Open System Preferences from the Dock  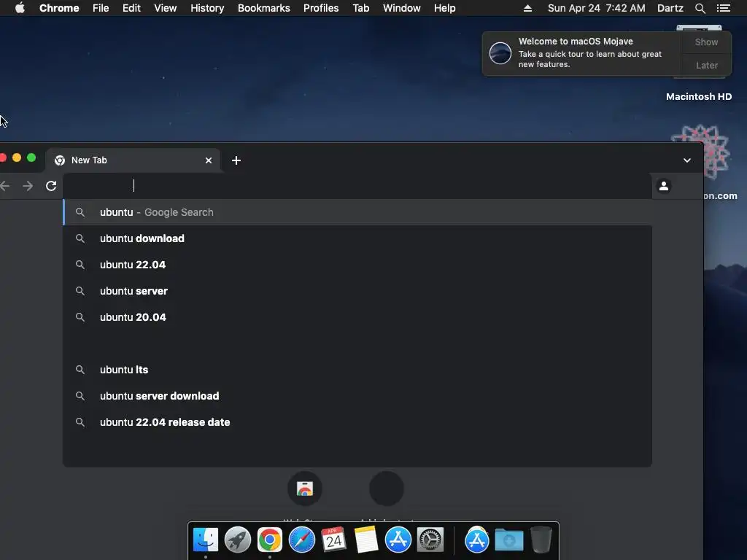pos(430,540)
